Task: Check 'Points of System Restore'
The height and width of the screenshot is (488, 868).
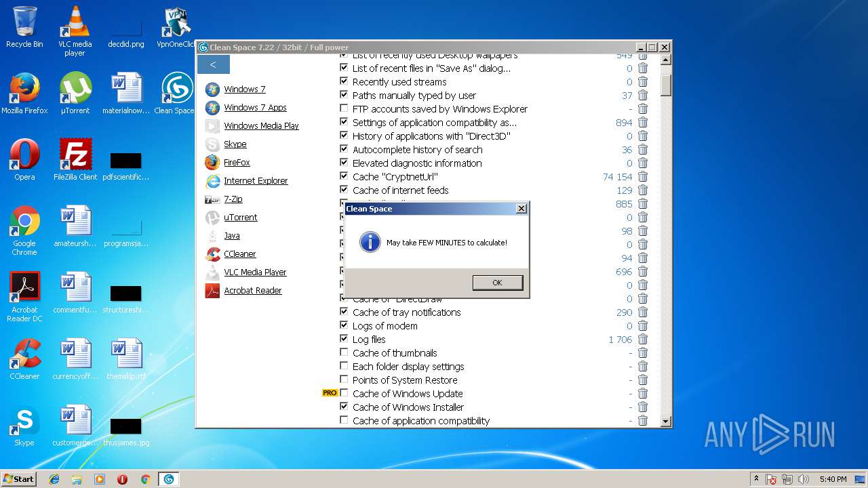Action: click(x=344, y=380)
